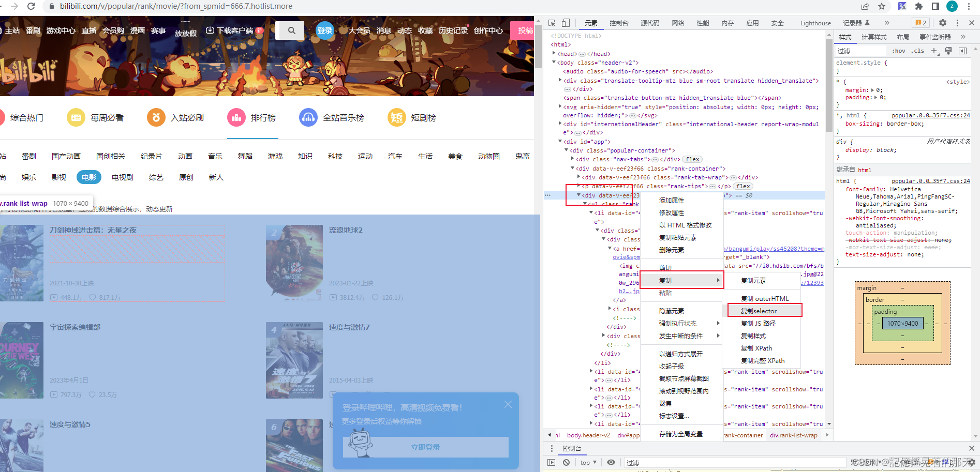Select 存储为全局变量 menu entry
Viewport: 980px width, 472px height.
[x=681, y=434]
